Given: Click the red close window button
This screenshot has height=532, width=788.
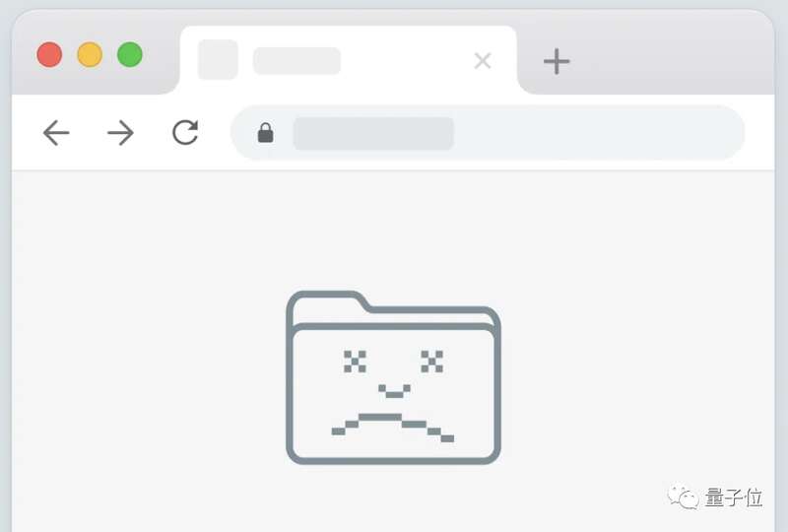Looking at the screenshot, I should 49,55.
